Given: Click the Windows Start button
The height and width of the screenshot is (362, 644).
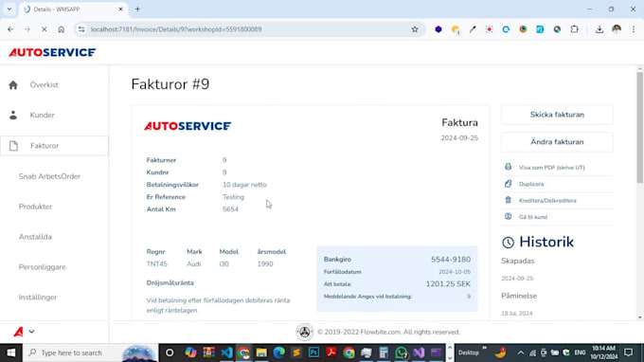Looking at the screenshot, I should pyautogui.click(x=11, y=353).
